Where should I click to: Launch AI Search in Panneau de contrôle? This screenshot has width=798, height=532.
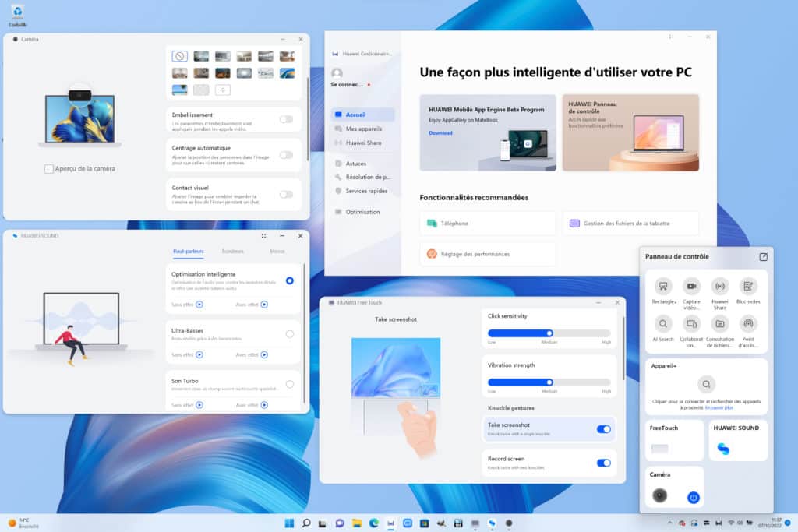(662, 324)
